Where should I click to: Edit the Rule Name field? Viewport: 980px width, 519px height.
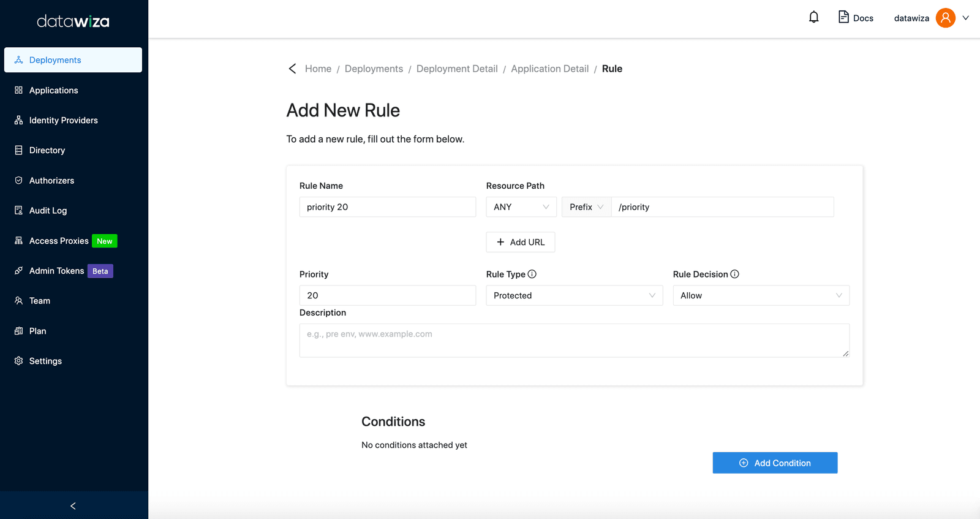click(387, 207)
